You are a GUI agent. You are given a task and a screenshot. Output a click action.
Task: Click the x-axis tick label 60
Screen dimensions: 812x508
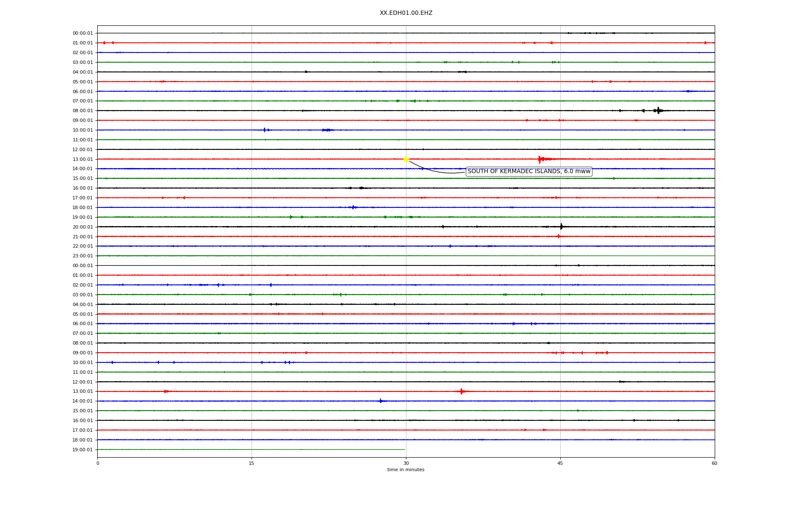714,463
